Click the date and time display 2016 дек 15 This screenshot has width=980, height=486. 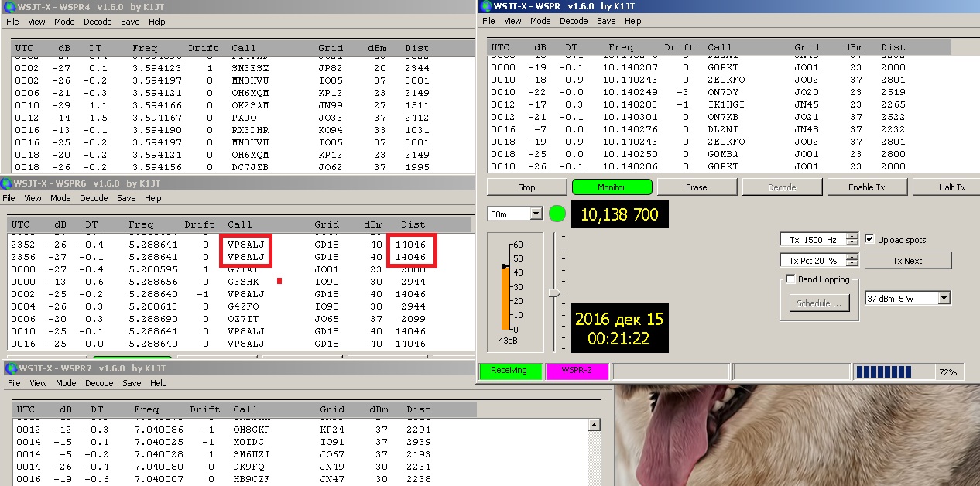point(619,329)
